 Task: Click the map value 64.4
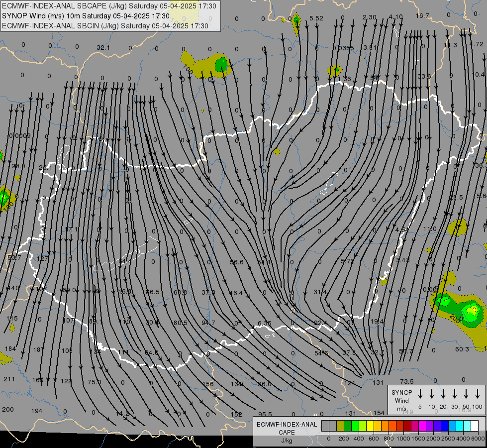tap(125, 261)
